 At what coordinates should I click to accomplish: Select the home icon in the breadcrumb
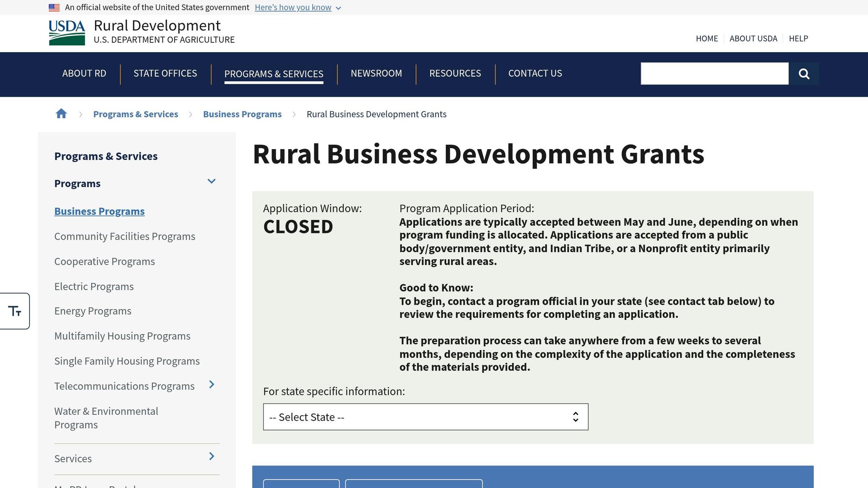pyautogui.click(x=61, y=114)
